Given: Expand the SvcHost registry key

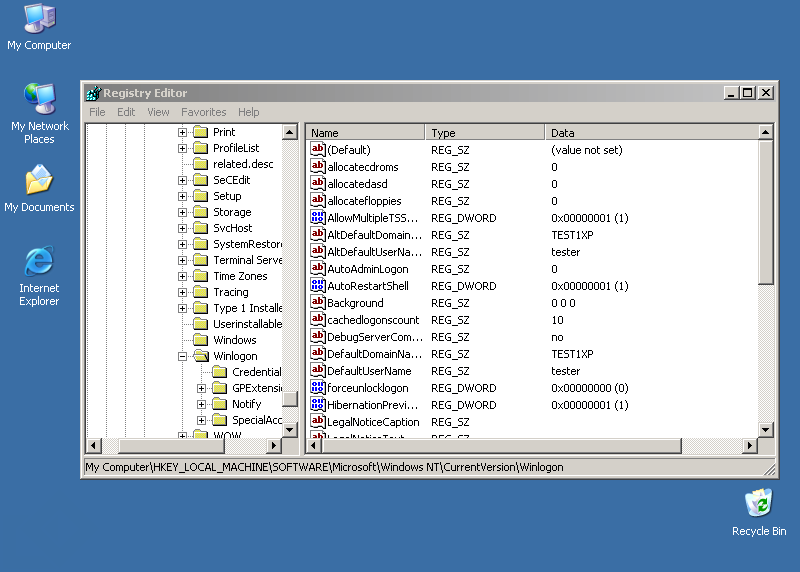Looking at the screenshot, I should pyautogui.click(x=182, y=228).
